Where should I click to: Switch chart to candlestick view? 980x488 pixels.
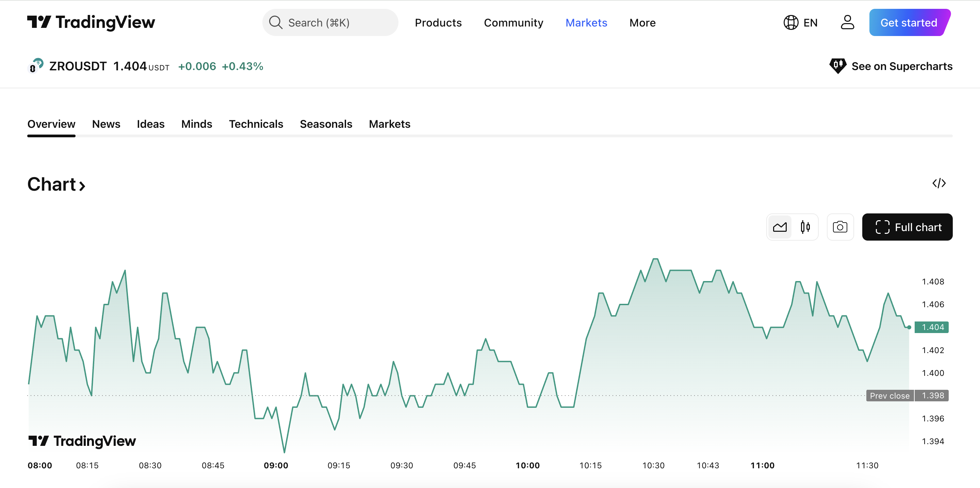click(805, 227)
